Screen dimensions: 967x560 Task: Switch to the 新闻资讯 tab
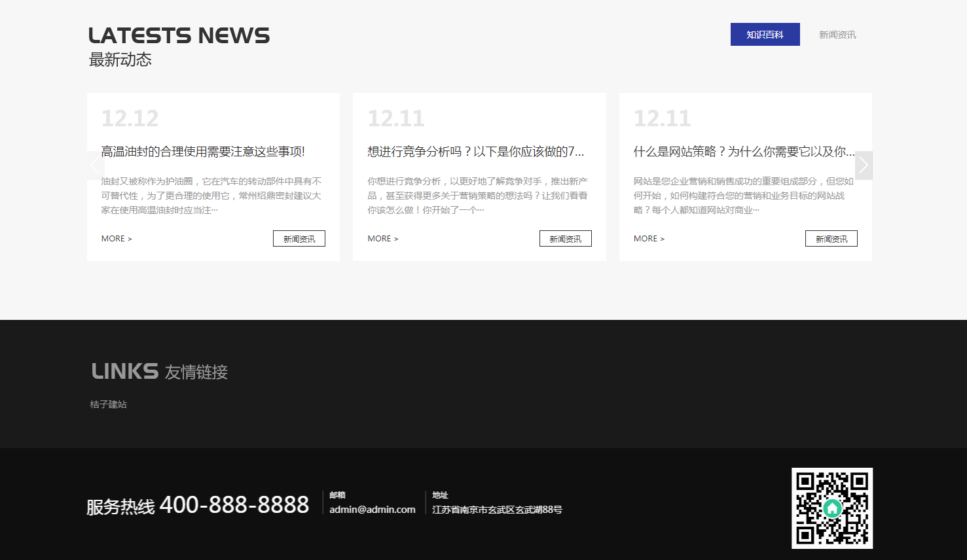tap(837, 35)
